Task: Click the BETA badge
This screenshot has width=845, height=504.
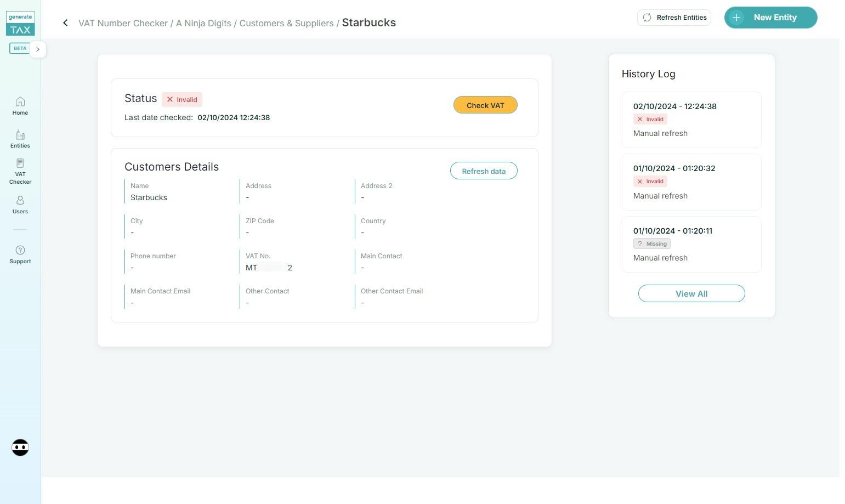Action: (x=20, y=48)
